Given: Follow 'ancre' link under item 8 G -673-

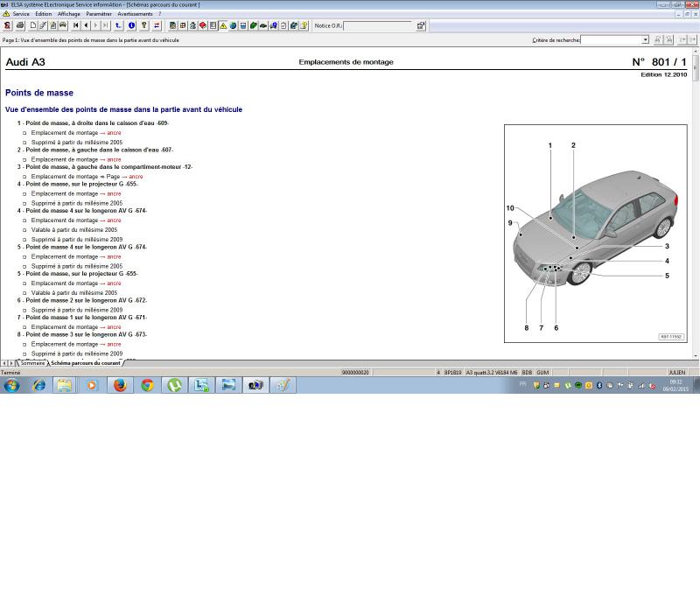Looking at the screenshot, I should 114,345.
